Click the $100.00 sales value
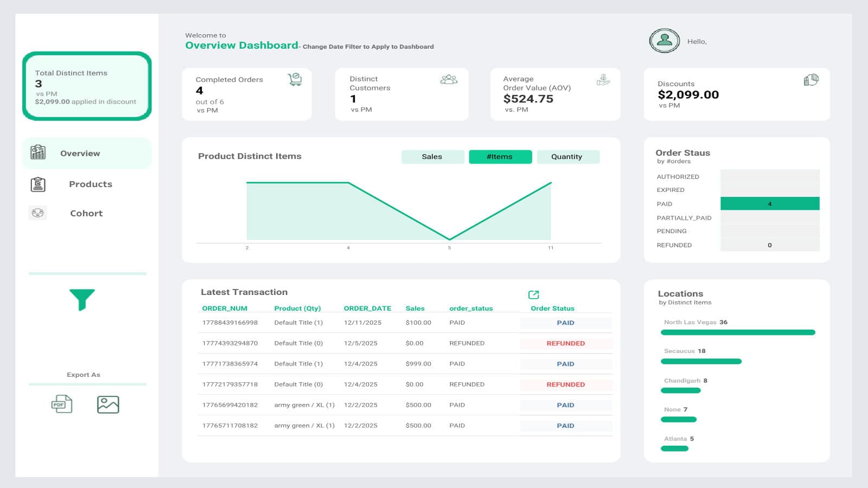 pyautogui.click(x=418, y=323)
